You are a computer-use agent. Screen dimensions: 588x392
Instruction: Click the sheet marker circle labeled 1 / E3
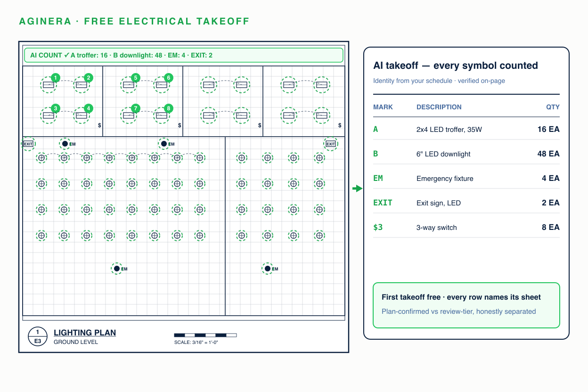pyautogui.click(x=38, y=336)
